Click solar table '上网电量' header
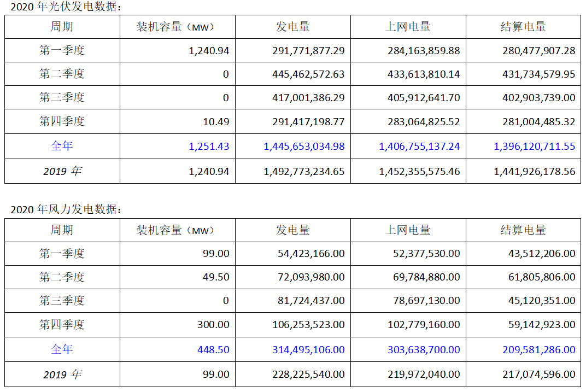Screen dimensions: 586x392 (408, 27)
